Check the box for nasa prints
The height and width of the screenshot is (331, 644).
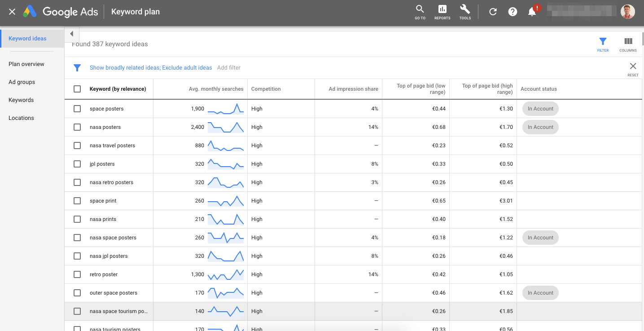point(77,219)
